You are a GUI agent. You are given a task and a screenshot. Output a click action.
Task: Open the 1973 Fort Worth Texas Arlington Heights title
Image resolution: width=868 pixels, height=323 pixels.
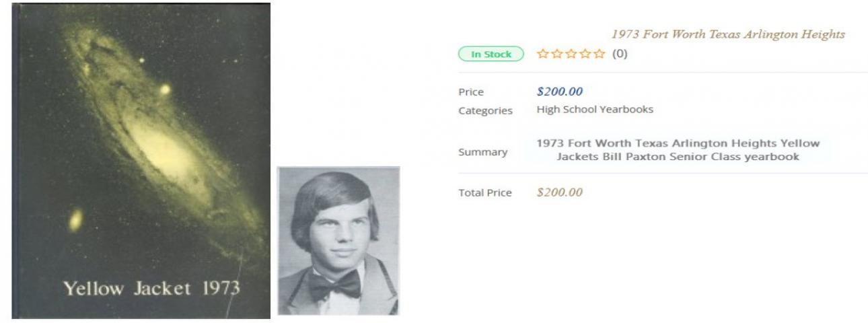(x=728, y=34)
